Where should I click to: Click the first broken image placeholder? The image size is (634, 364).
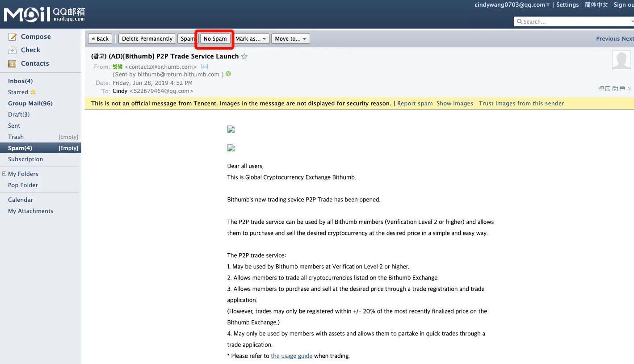pos(231,130)
